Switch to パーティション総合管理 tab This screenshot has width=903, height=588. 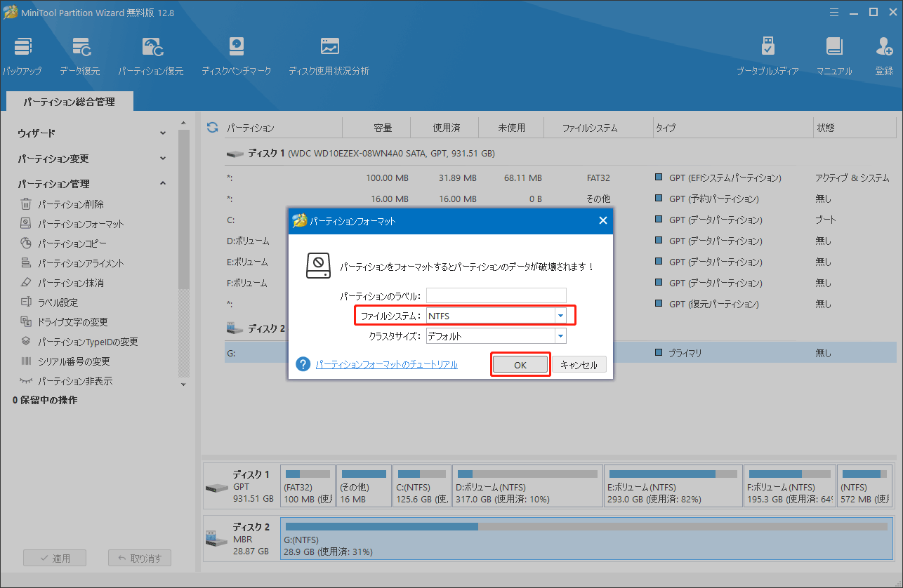coord(69,102)
